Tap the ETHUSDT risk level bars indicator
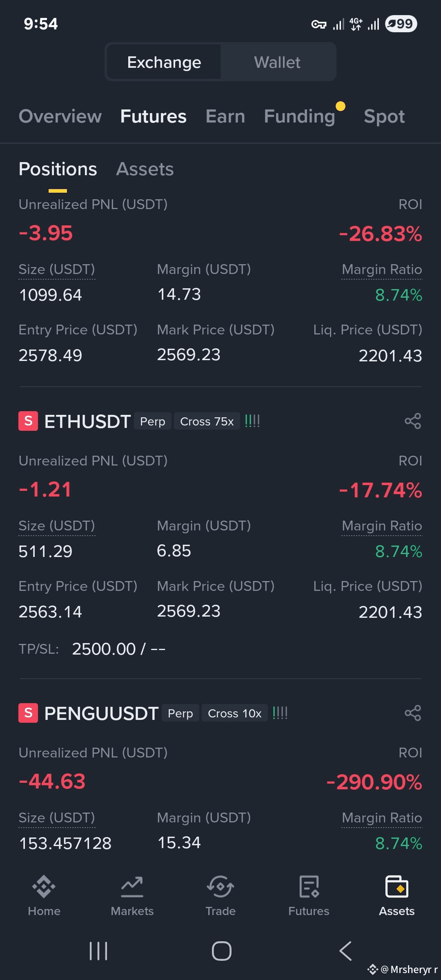 coord(252,421)
